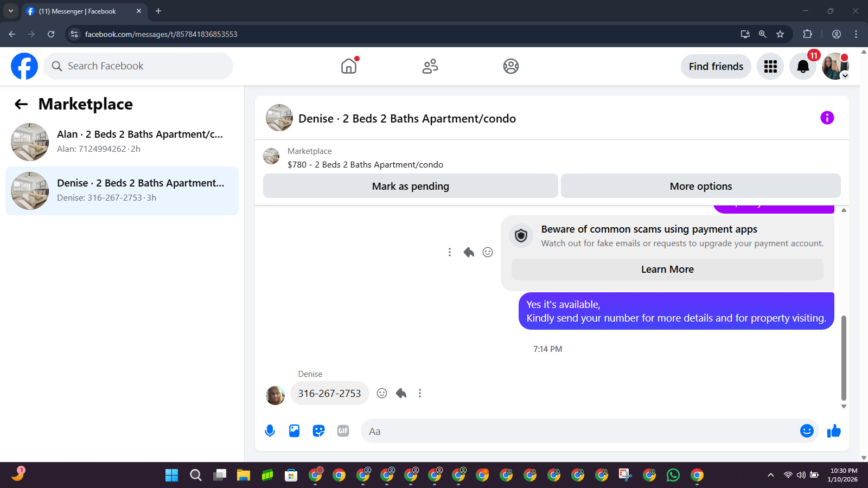Click the Find friends button

[x=716, y=66]
